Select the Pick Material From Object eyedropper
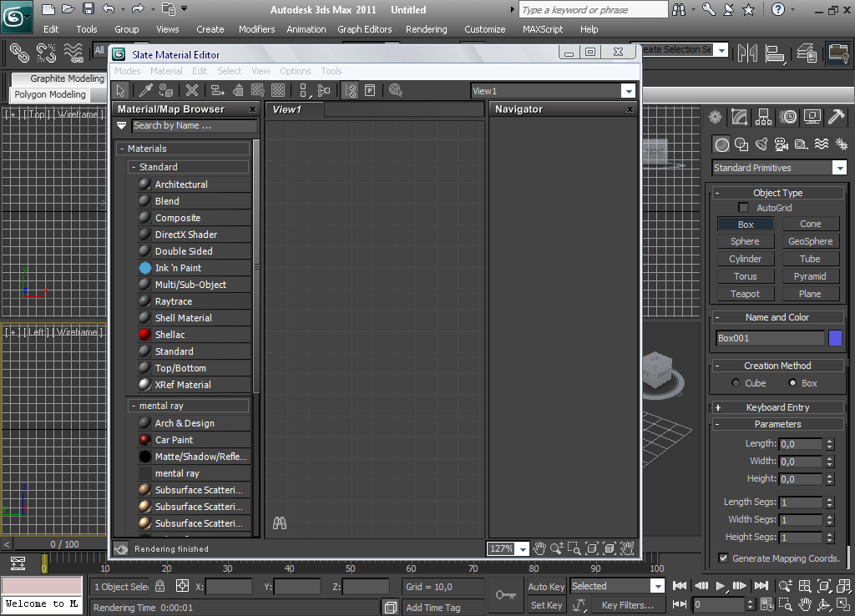This screenshot has height=616, width=855. [x=145, y=90]
